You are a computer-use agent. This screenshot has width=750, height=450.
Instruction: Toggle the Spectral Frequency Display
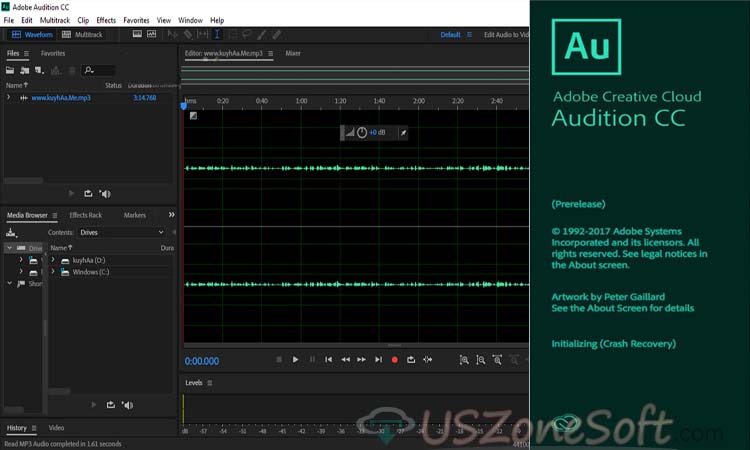137,34
